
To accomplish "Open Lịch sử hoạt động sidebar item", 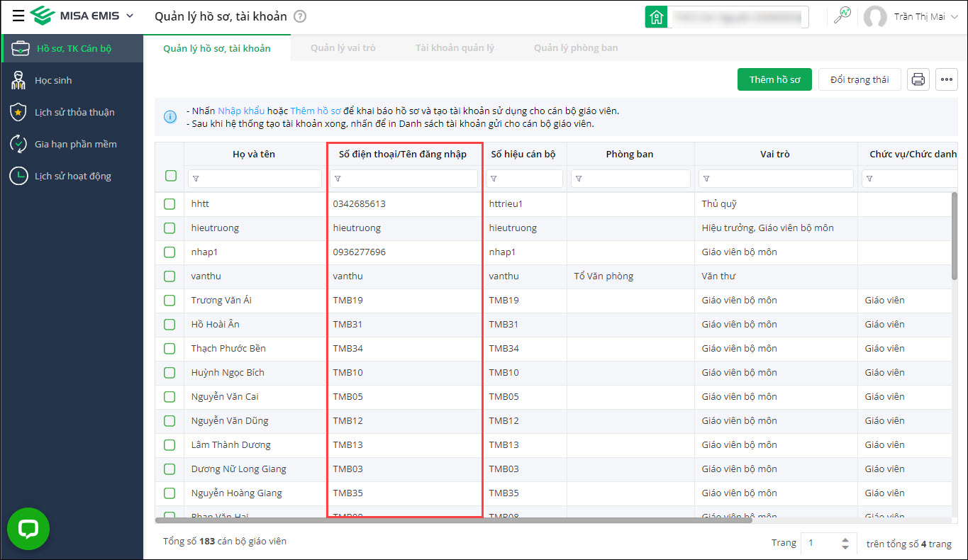I will pyautogui.click(x=72, y=176).
